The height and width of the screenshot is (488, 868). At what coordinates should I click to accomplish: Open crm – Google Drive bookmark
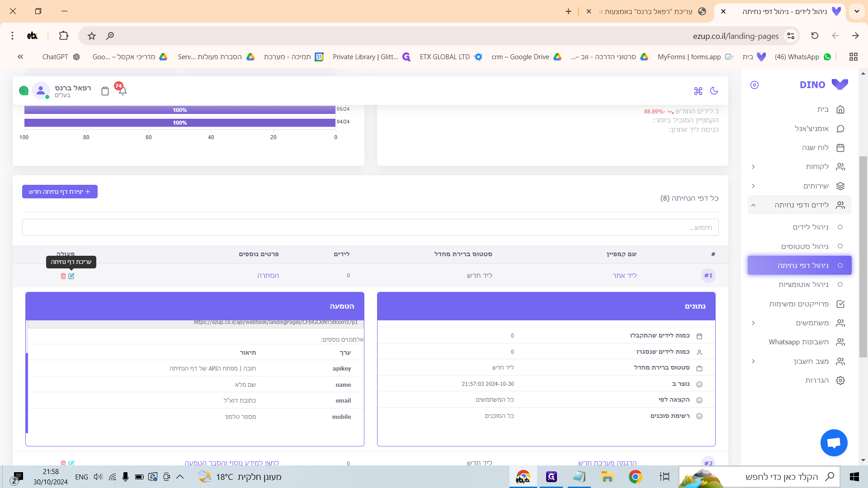[x=526, y=57]
